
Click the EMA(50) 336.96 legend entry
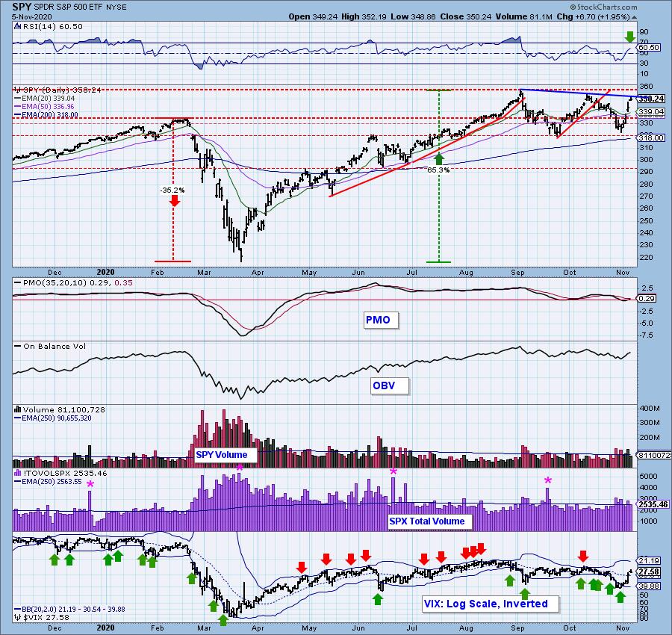click(x=45, y=106)
